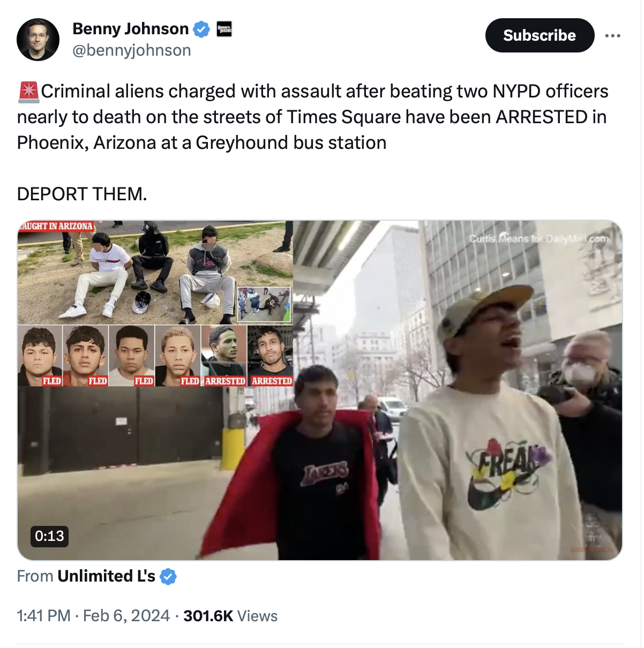Click the red siren emoji in tweet

click(28, 92)
